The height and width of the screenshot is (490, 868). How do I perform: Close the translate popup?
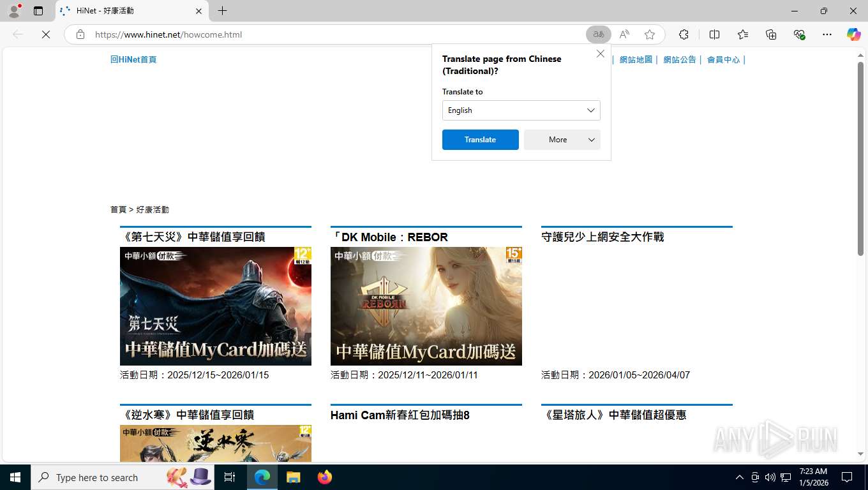tap(601, 54)
